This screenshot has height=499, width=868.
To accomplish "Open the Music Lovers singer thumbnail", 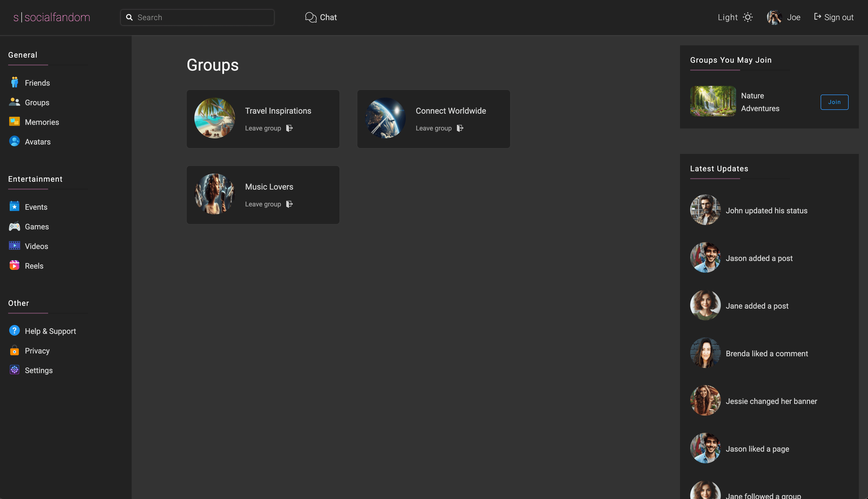I will 215,194.
